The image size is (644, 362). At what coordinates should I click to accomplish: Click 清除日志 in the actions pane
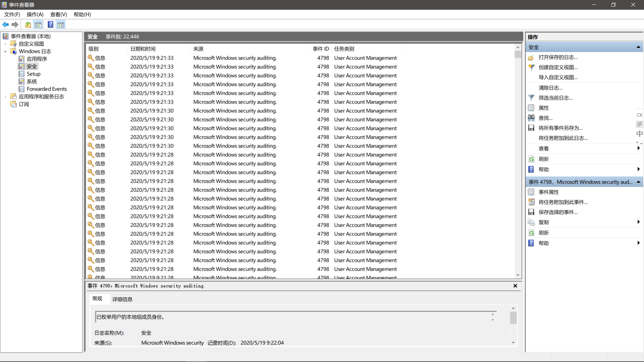click(550, 87)
